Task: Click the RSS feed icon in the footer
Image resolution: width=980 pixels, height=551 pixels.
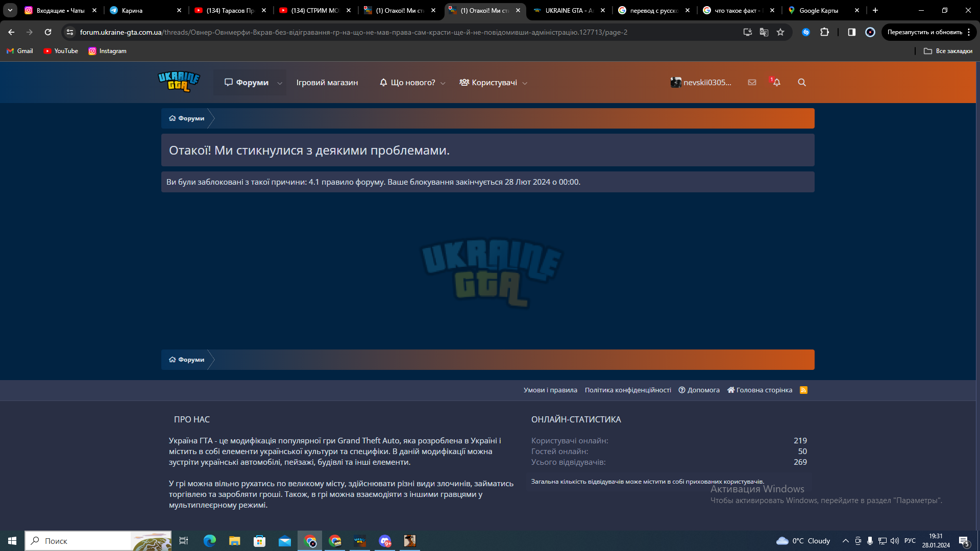Action: (803, 390)
